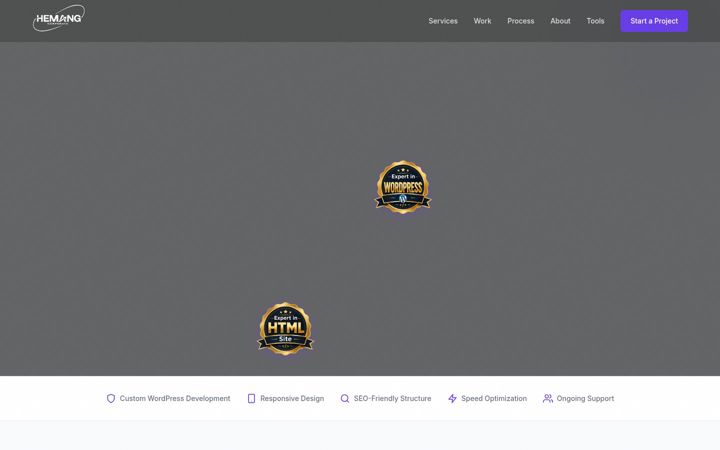Go to the Work section link
720x450 pixels.
pyautogui.click(x=482, y=21)
